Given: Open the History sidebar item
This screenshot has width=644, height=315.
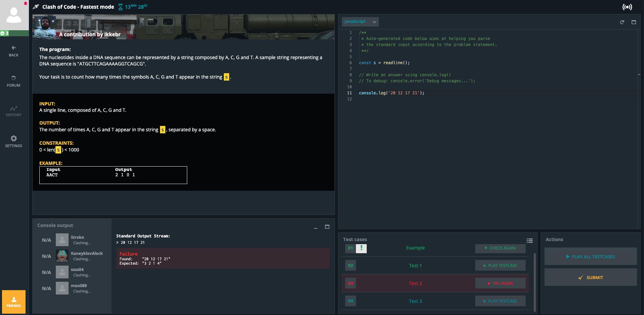Looking at the screenshot, I should [x=13, y=111].
